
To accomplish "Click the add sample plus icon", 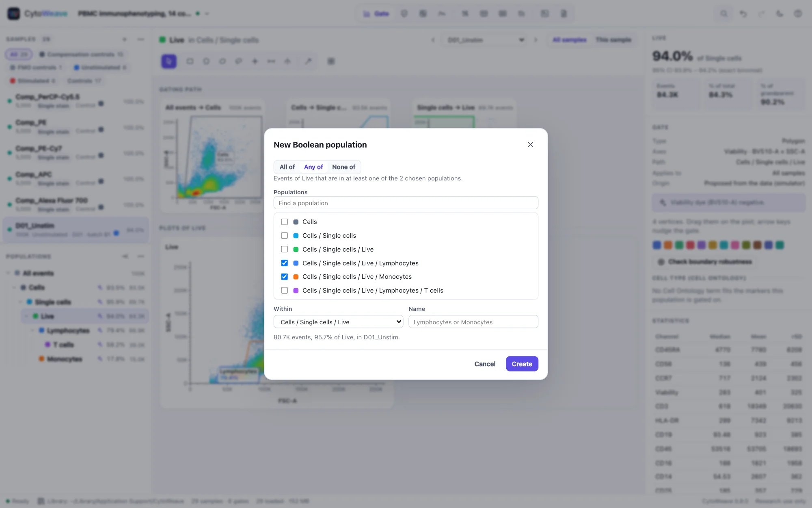I will coord(125,39).
